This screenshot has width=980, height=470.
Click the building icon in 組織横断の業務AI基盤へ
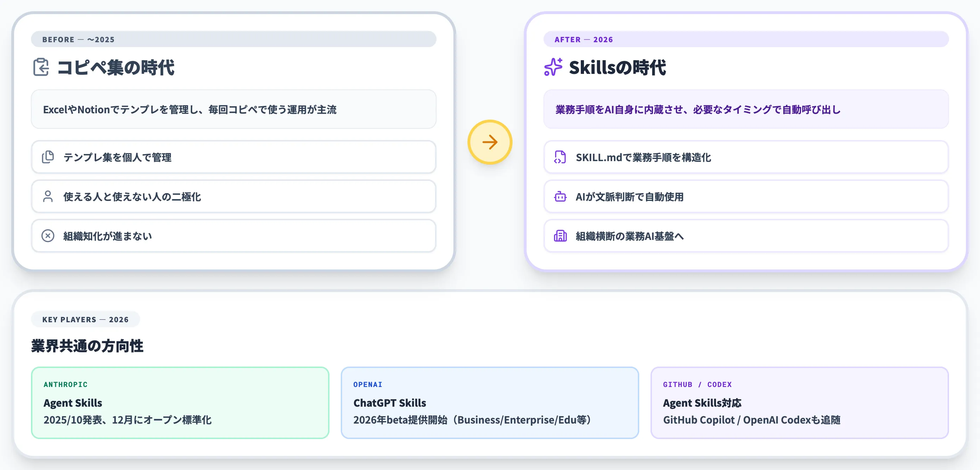tap(560, 236)
